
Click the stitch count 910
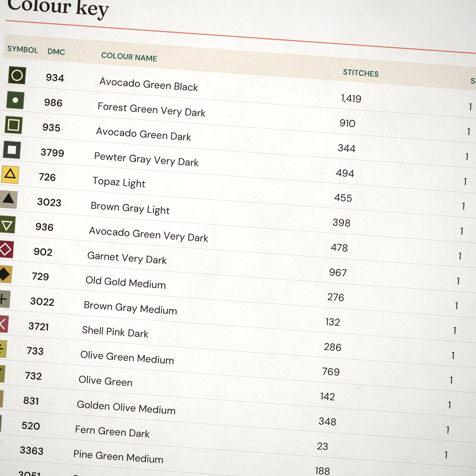point(347,123)
